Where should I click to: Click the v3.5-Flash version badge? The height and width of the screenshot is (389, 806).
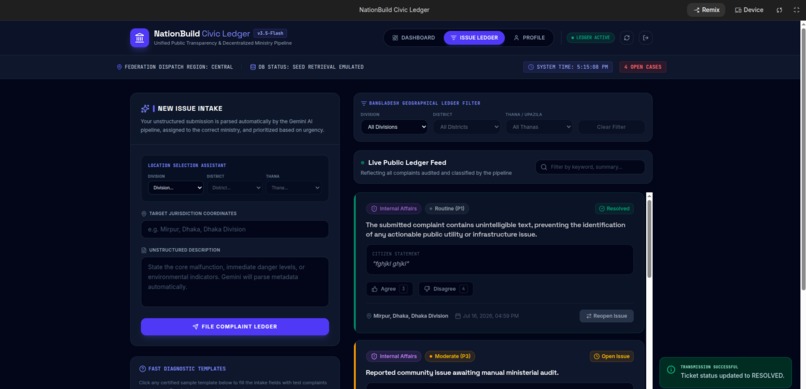[270, 33]
